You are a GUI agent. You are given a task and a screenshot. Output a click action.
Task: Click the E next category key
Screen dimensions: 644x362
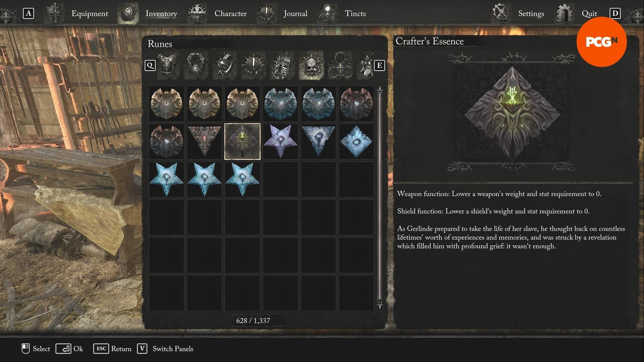[x=379, y=65]
